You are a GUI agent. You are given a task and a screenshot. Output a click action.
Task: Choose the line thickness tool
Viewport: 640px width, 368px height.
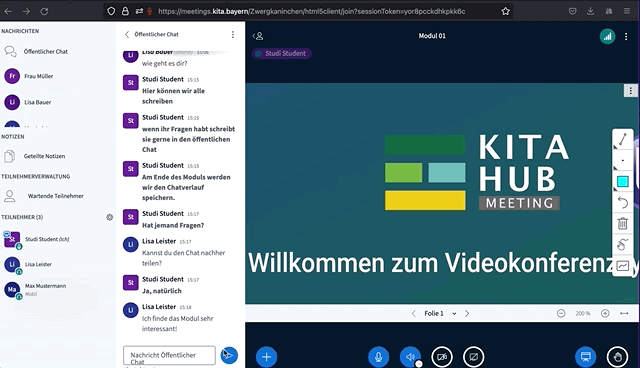click(622, 160)
